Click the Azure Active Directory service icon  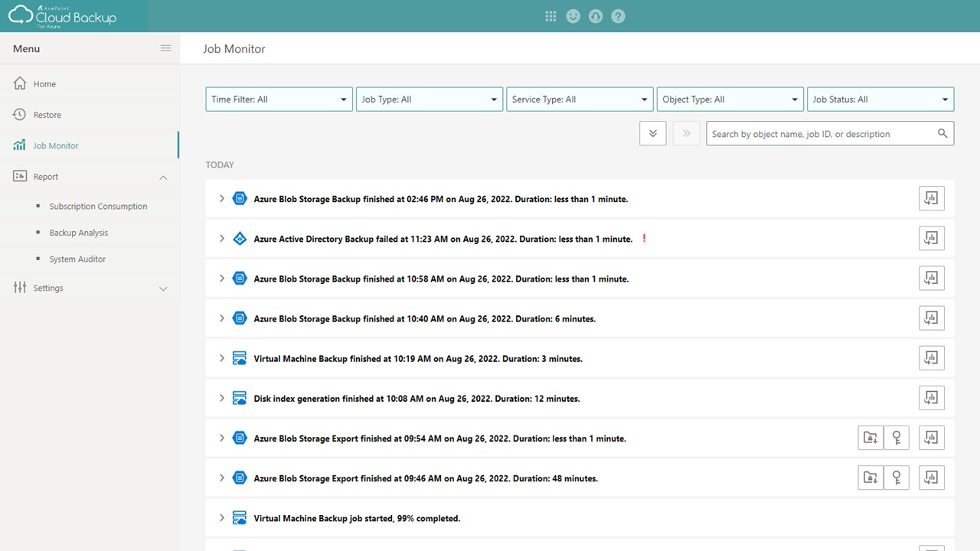tap(239, 239)
